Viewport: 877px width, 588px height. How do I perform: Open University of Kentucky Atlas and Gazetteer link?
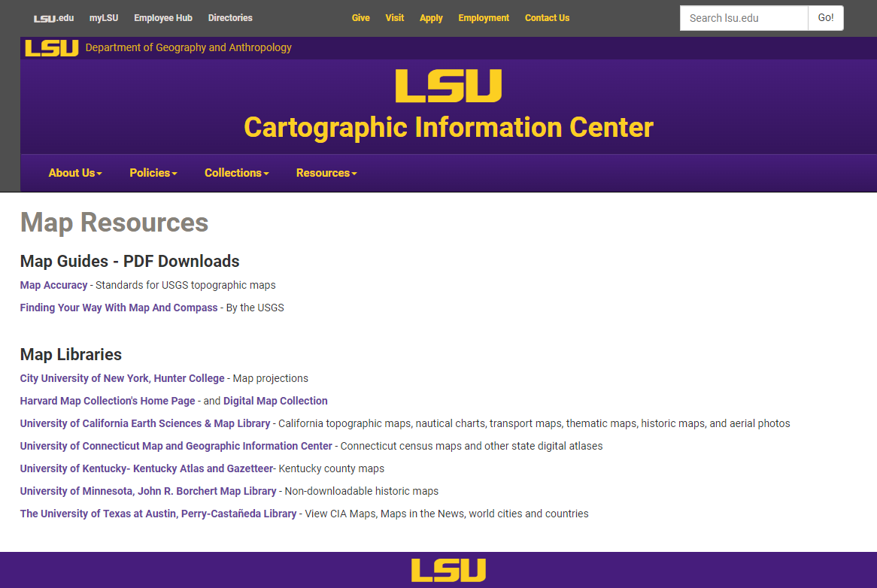pos(147,468)
